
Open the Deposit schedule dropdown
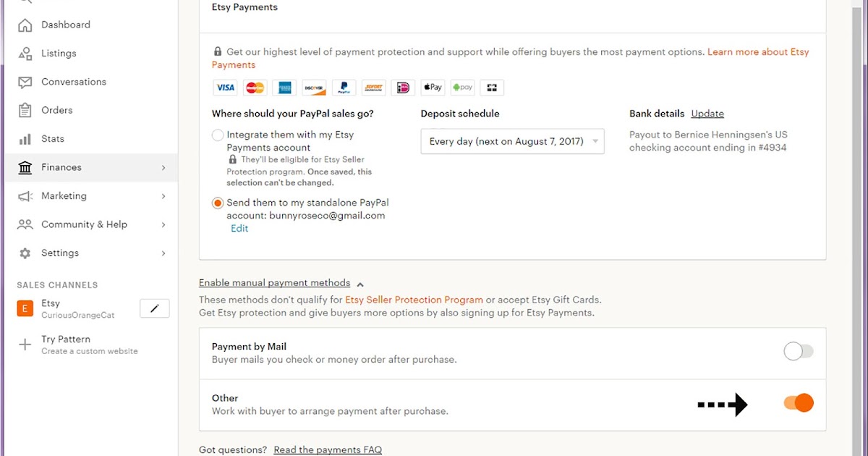point(512,141)
